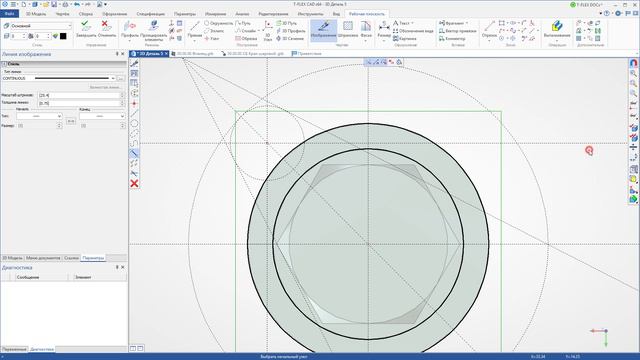Select the Прямая construction line tool
This screenshot has width=640, height=360.
click(x=195, y=30)
